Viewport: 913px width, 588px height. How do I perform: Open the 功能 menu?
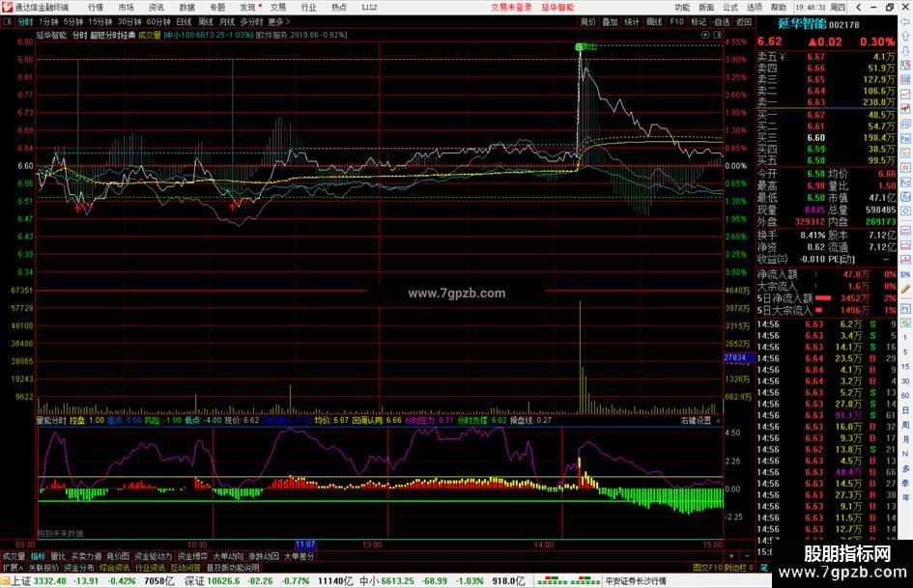click(x=682, y=7)
